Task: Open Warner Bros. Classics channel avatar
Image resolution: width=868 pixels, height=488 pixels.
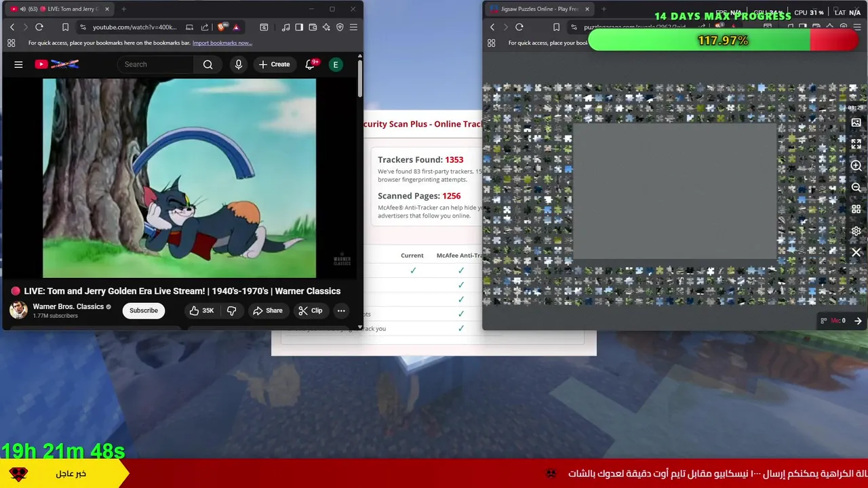Action: point(18,310)
